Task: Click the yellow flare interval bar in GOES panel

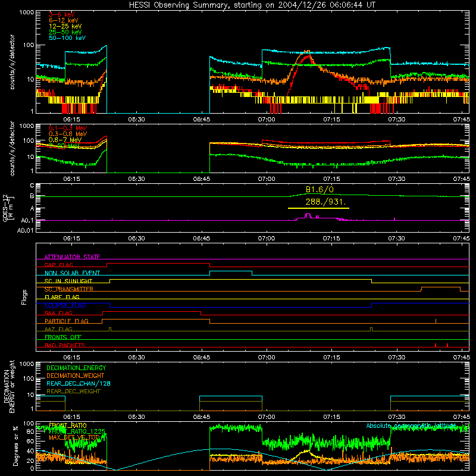Action: (x=318, y=208)
